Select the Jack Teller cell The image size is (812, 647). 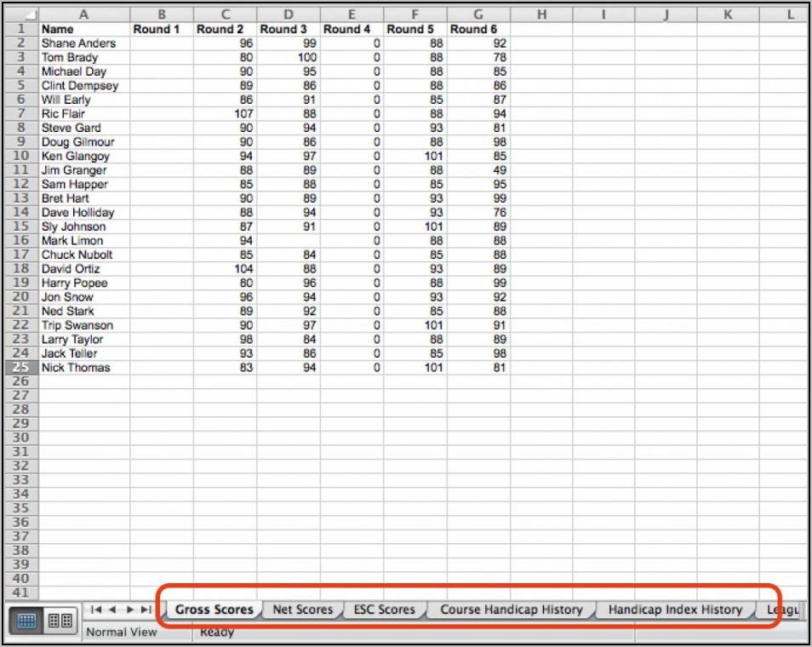(84, 353)
